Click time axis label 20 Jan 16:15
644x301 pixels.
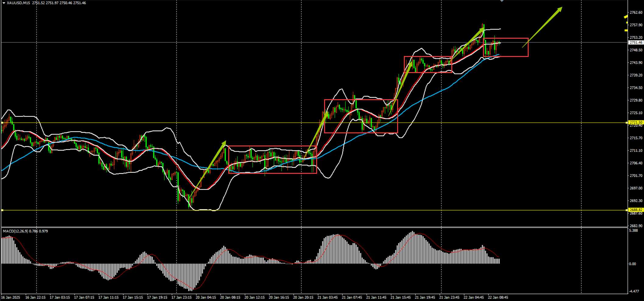click(279, 297)
